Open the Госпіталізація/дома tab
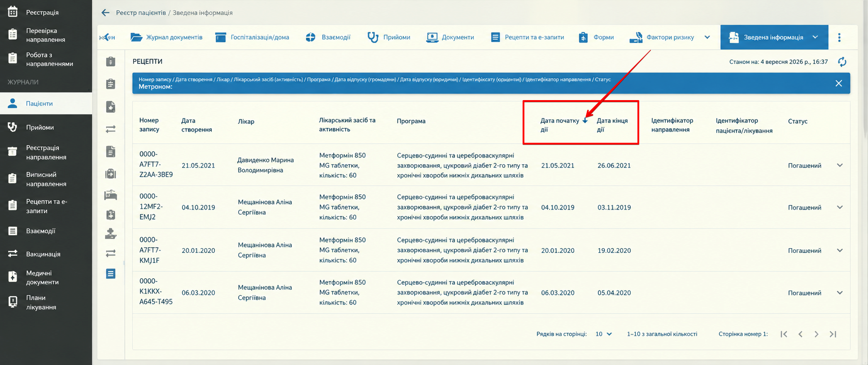Image resolution: width=868 pixels, height=365 pixels. click(x=252, y=37)
